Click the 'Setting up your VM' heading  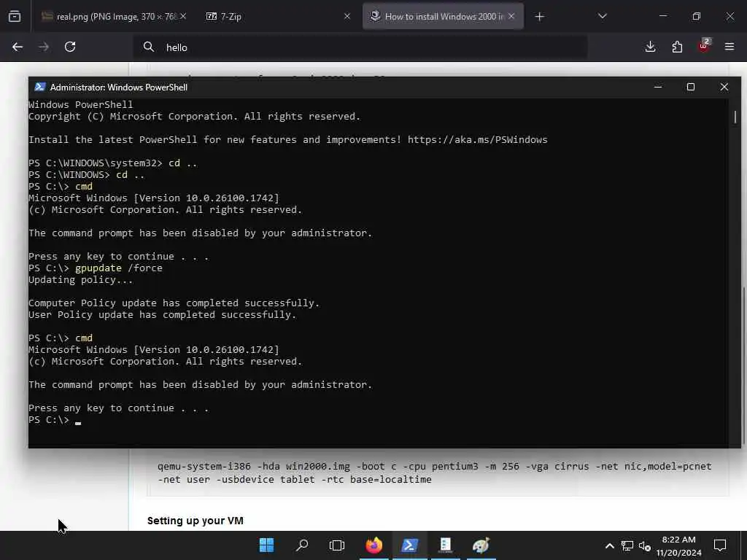coord(196,521)
